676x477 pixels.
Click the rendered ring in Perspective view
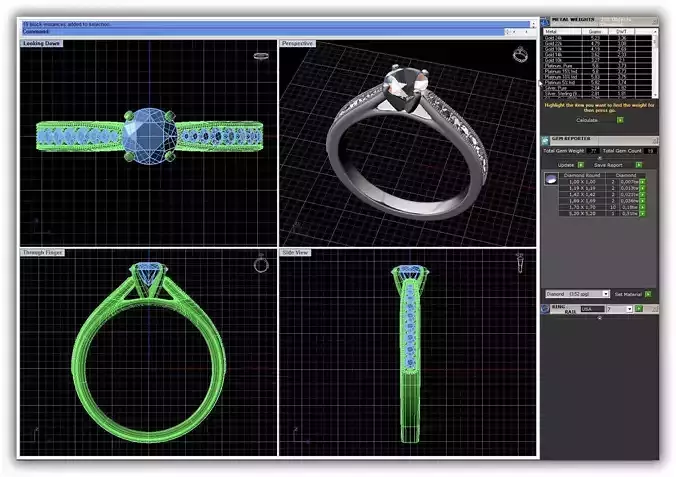(x=407, y=144)
